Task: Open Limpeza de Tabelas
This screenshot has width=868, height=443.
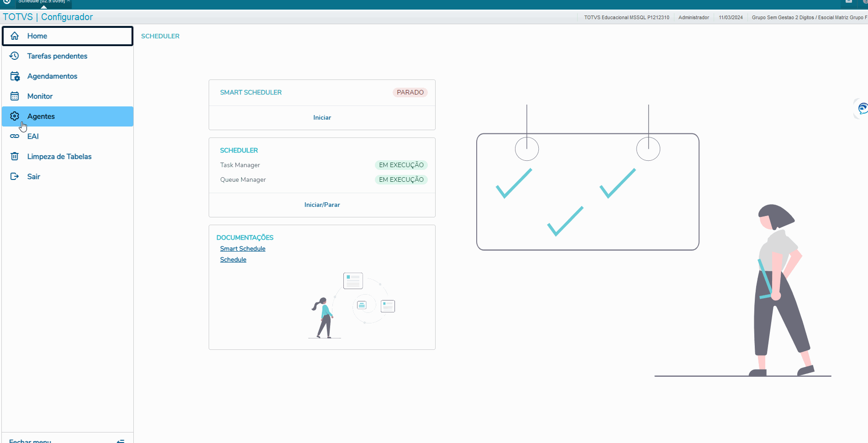Action: (x=68, y=157)
